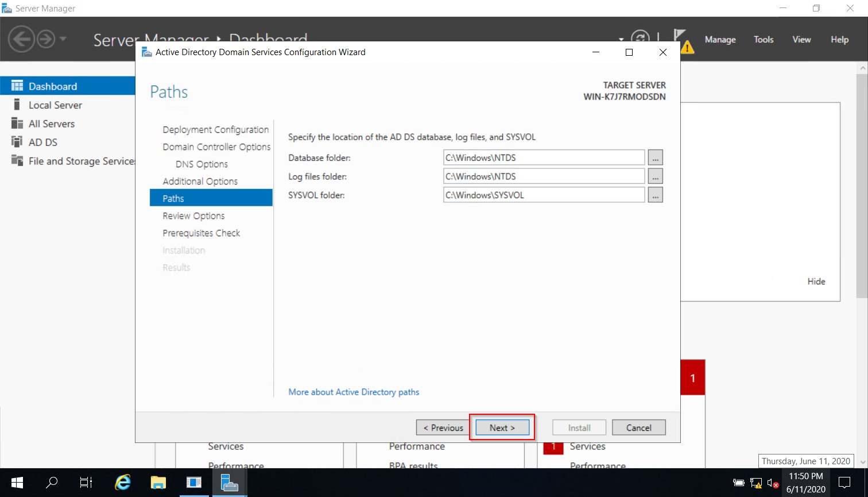The height and width of the screenshot is (497, 868).
Task: Click inside the Database folder field
Action: coord(543,157)
